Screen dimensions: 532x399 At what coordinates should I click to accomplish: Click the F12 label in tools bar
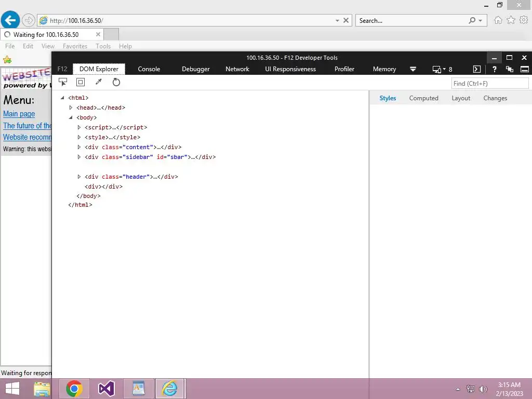click(x=62, y=69)
